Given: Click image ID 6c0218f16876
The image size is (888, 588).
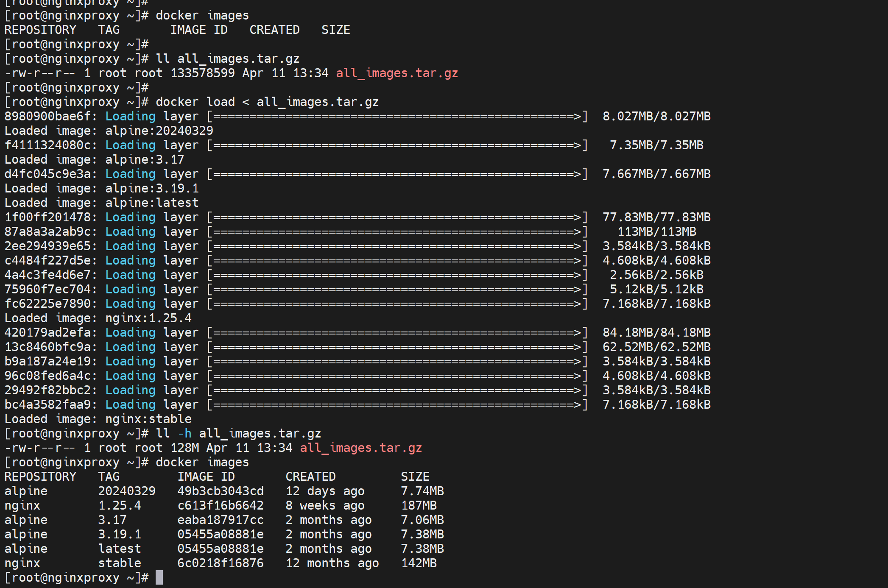Looking at the screenshot, I should click(221, 563).
